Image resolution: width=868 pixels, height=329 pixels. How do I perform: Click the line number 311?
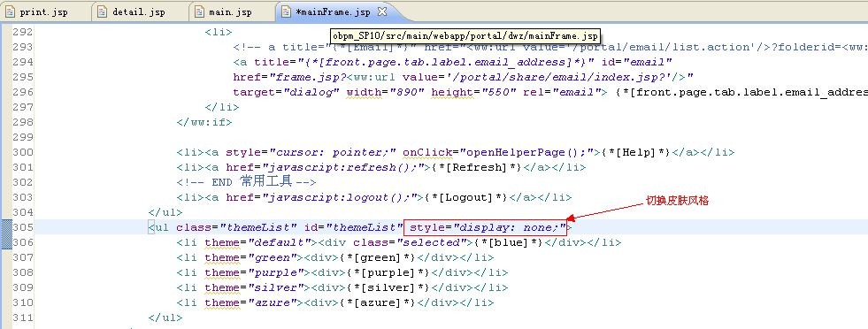click(23, 318)
